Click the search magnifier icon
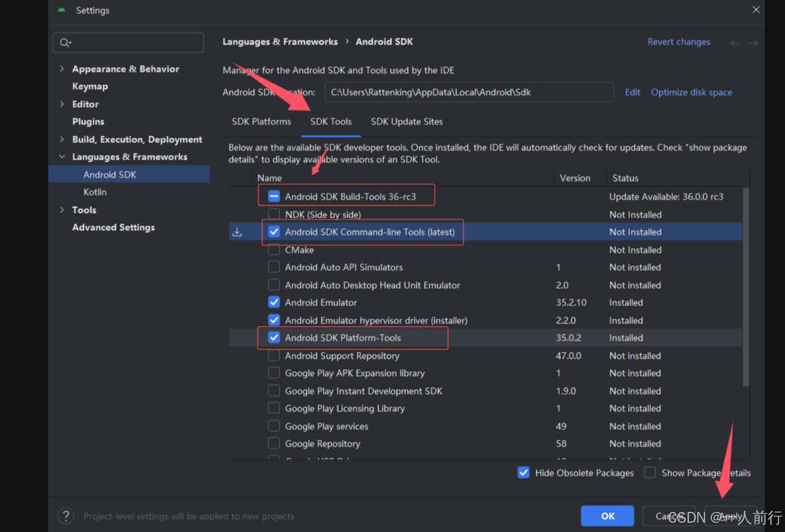The image size is (785, 532). tap(65, 43)
